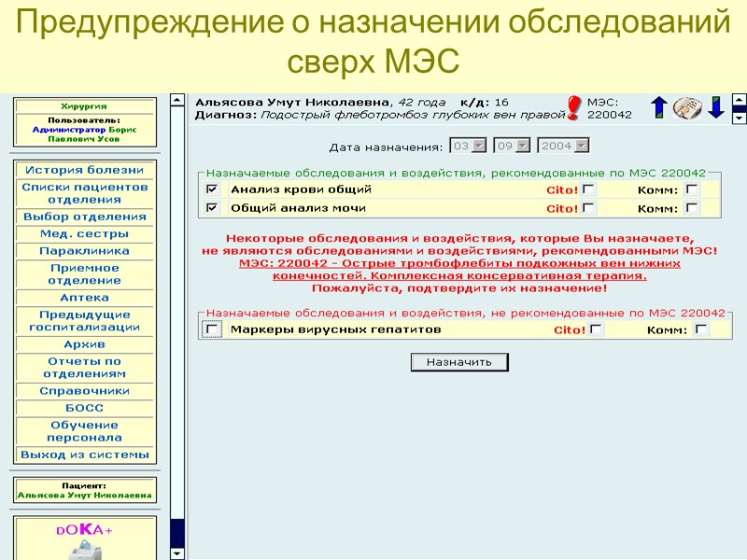Click patient name Альясова Умут Николаевна in sidebar
This screenshot has width=747, height=560.
(x=84, y=496)
